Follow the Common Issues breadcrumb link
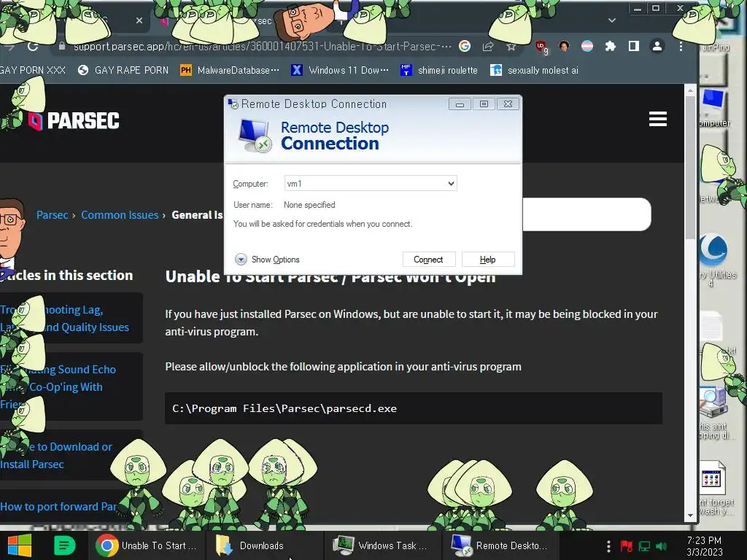Image resolution: width=747 pixels, height=560 pixels. (120, 215)
